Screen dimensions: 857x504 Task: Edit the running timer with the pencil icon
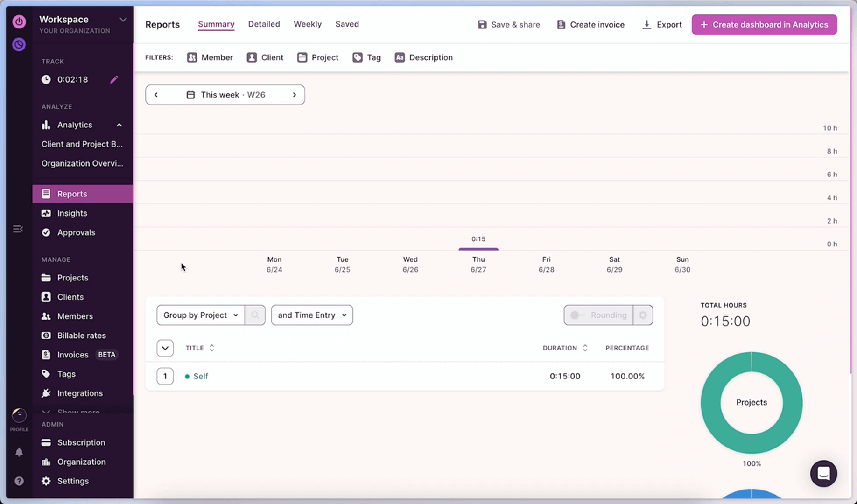(x=114, y=79)
